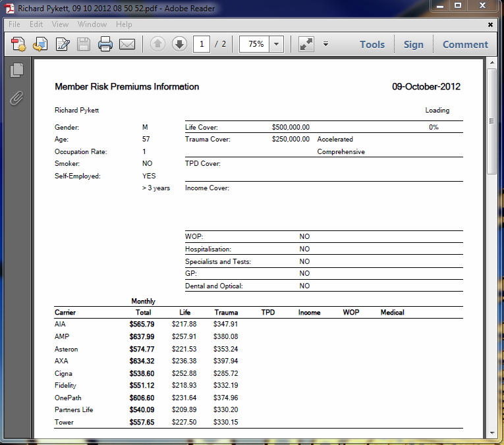
Task: Click the text > 3 years
Action: pos(156,188)
